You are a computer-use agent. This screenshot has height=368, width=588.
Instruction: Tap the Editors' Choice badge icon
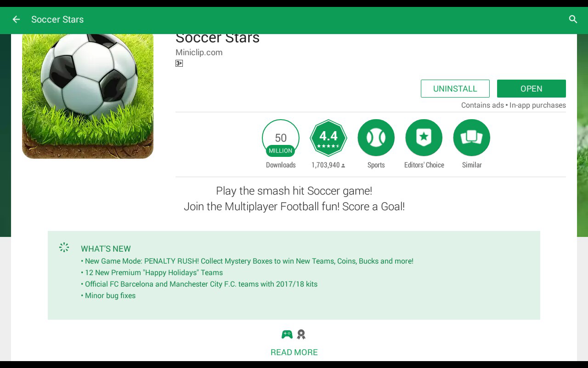tap(424, 138)
